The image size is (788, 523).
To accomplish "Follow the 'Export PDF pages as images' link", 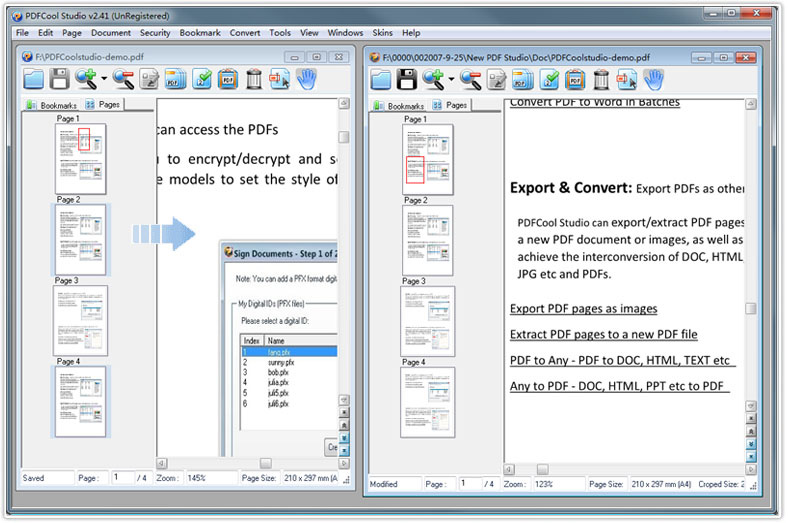I will (x=583, y=308).
